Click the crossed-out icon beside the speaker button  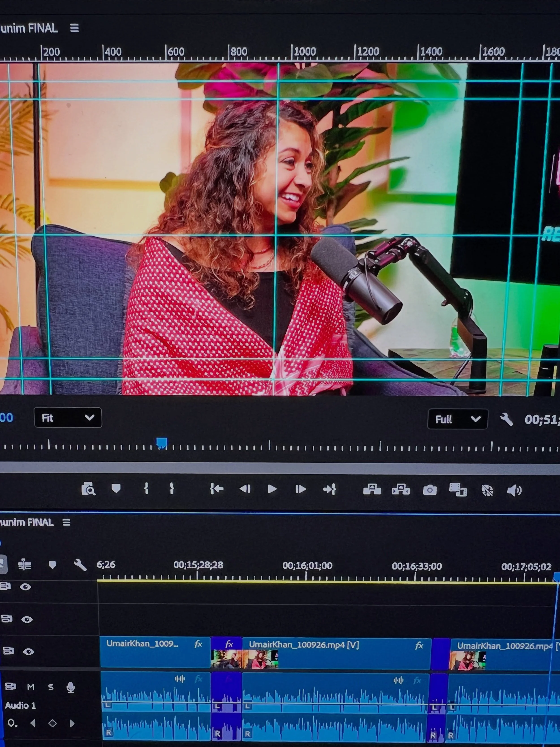487,490
